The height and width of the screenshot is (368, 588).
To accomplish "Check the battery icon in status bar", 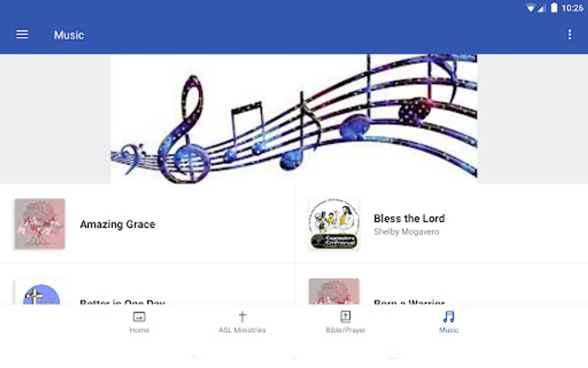I will coord(554,8).
